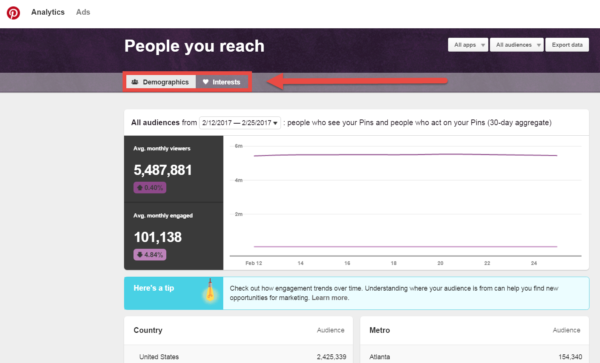Click the Export data button
The height and width of the screenshot is (363, 600).
567,45
